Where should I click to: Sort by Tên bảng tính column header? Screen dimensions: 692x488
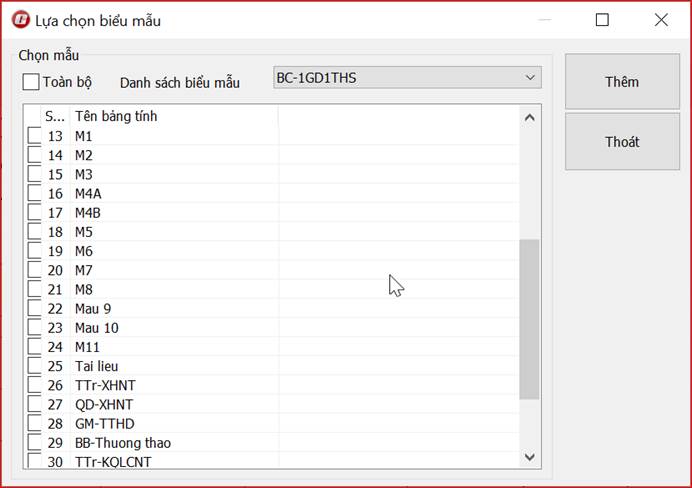pos(175,116)
